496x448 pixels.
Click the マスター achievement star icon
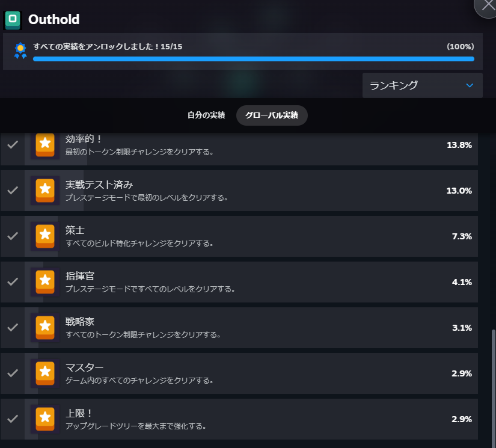(x=44, y=373)
